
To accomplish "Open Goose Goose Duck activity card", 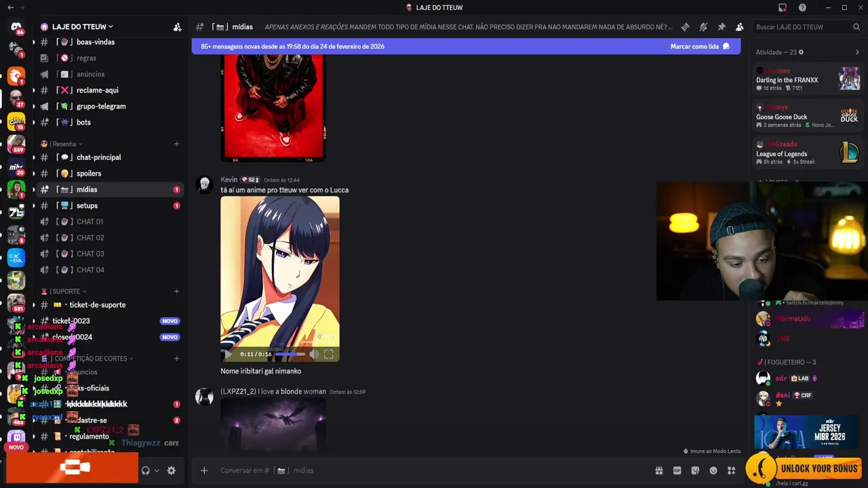I will [x=808, y=116].
